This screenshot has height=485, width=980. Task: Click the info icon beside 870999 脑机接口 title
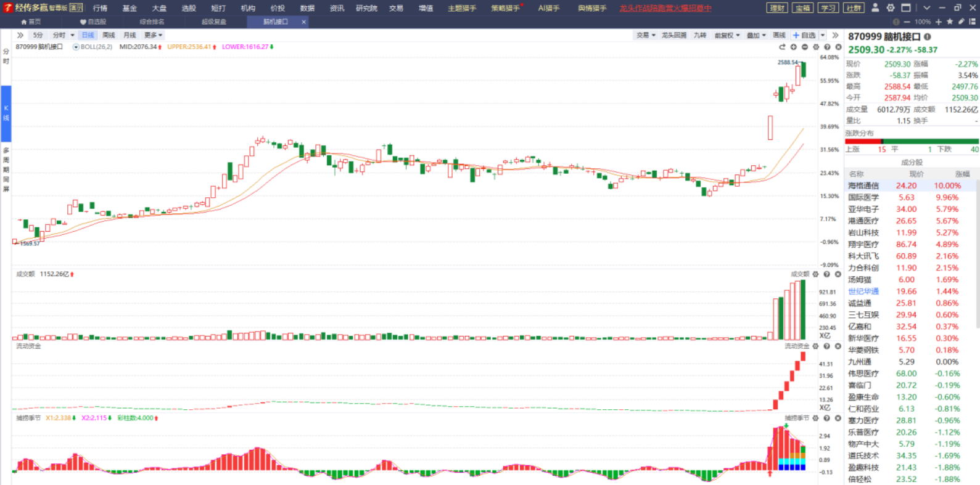pyautogui.click(x=928, y=37)
